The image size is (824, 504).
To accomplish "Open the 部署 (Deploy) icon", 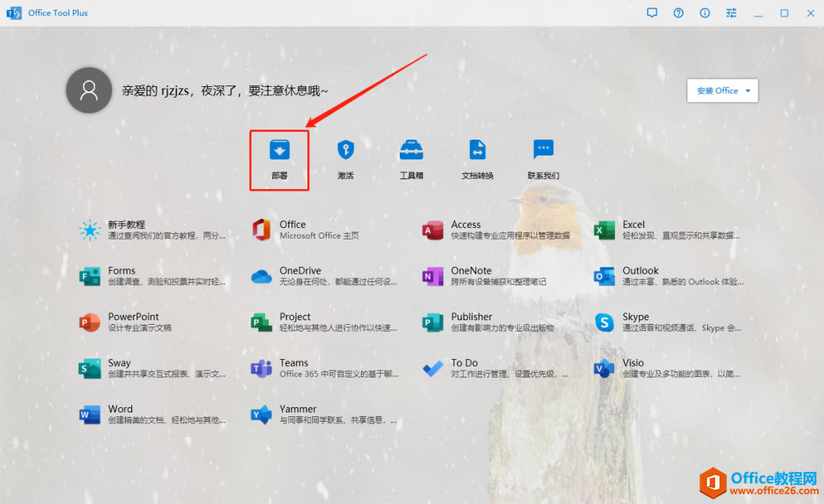I will (279, 149).
